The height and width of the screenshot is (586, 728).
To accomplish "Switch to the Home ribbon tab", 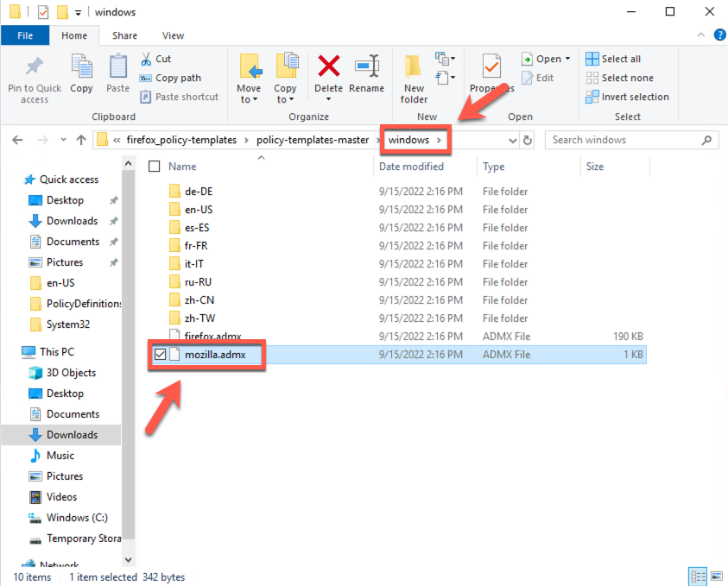I will [74, 35].
